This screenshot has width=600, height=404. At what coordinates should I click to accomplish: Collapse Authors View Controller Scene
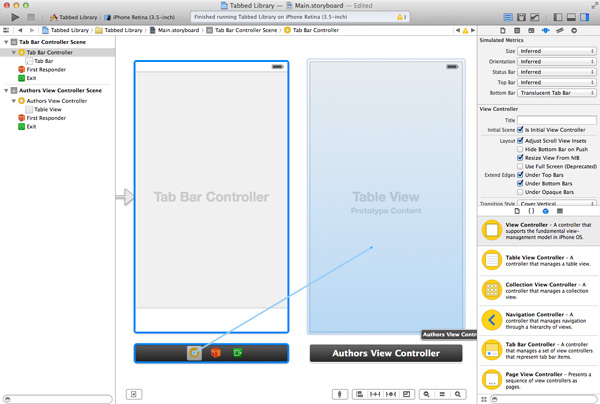(6, 91)
